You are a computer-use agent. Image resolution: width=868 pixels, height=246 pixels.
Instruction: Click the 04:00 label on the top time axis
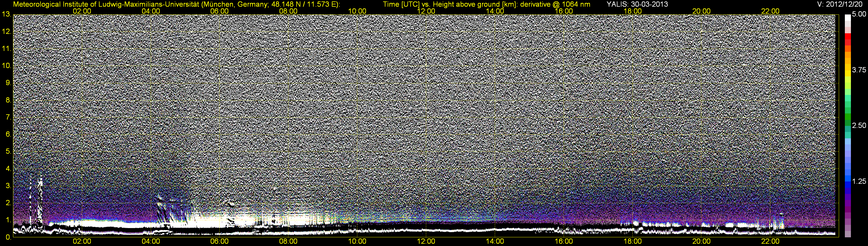(x=151, y=11)
